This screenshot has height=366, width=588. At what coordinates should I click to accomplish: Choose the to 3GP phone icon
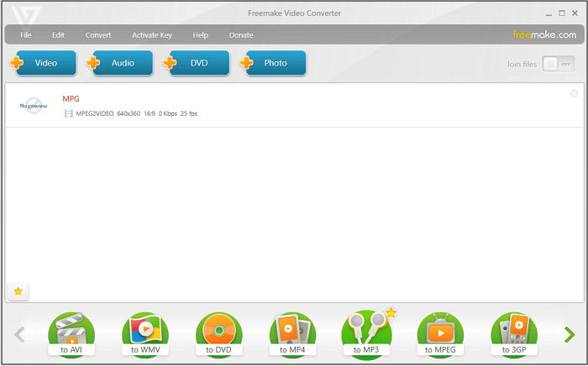click(x=514, y=333)
